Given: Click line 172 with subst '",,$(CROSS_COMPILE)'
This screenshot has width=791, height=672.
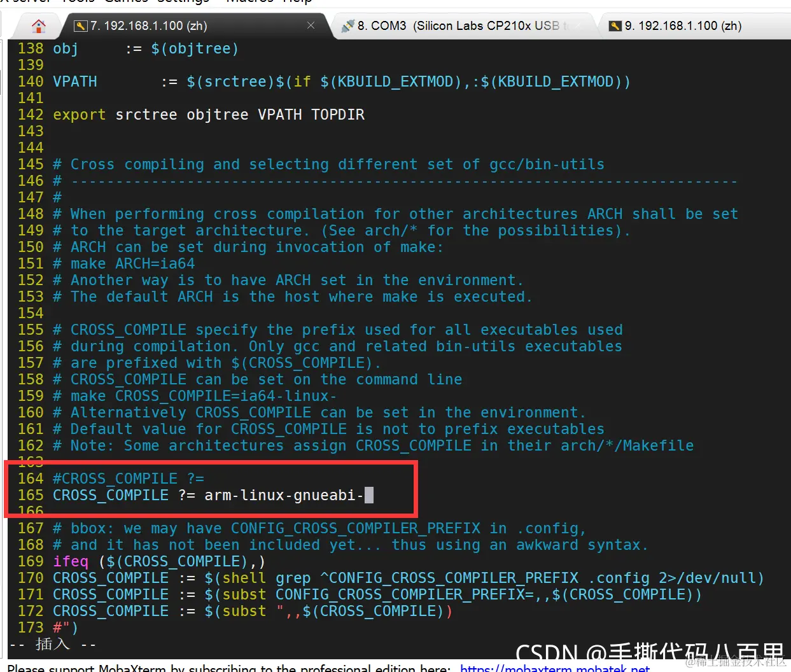Looking at the screenshot, I should 253,612.
